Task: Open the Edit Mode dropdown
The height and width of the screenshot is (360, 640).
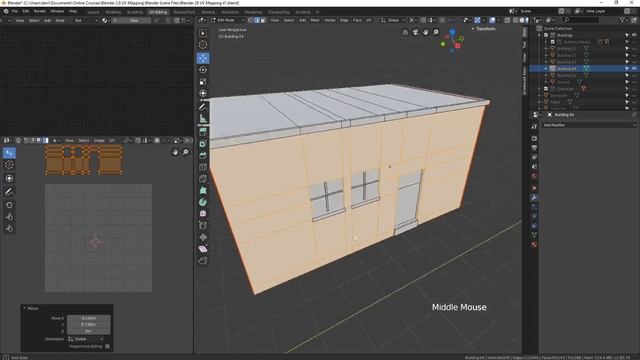Action: click(x=227, y=20)
